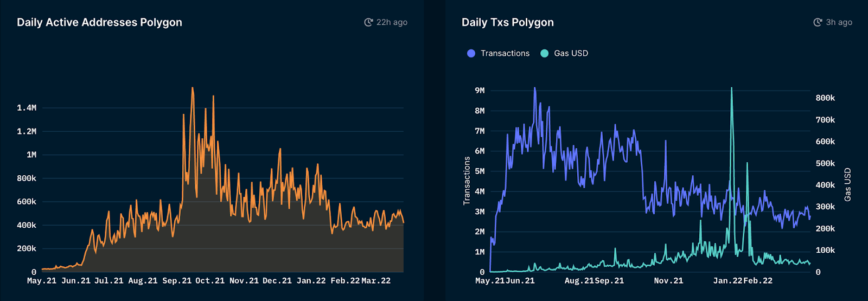Click the 8M transactions axis label

[x=480, y=111]
